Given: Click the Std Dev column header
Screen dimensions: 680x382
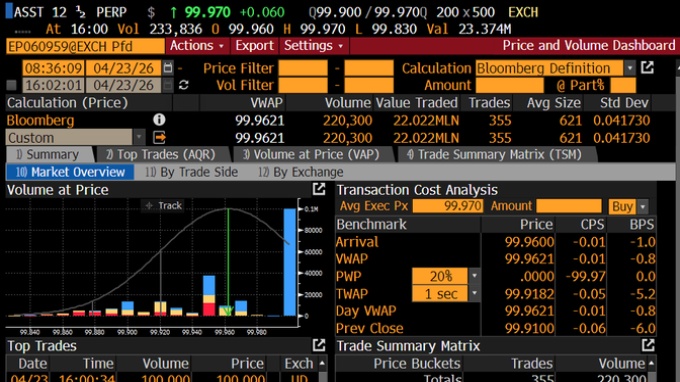Looking at the screenshot, I should click(x=624, y=103).
